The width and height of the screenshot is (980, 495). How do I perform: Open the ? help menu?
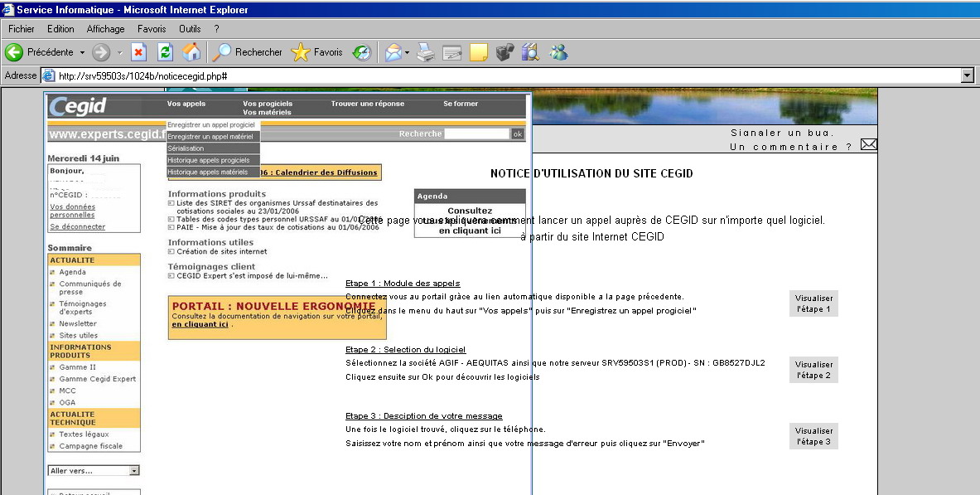(x=216, y=29)
